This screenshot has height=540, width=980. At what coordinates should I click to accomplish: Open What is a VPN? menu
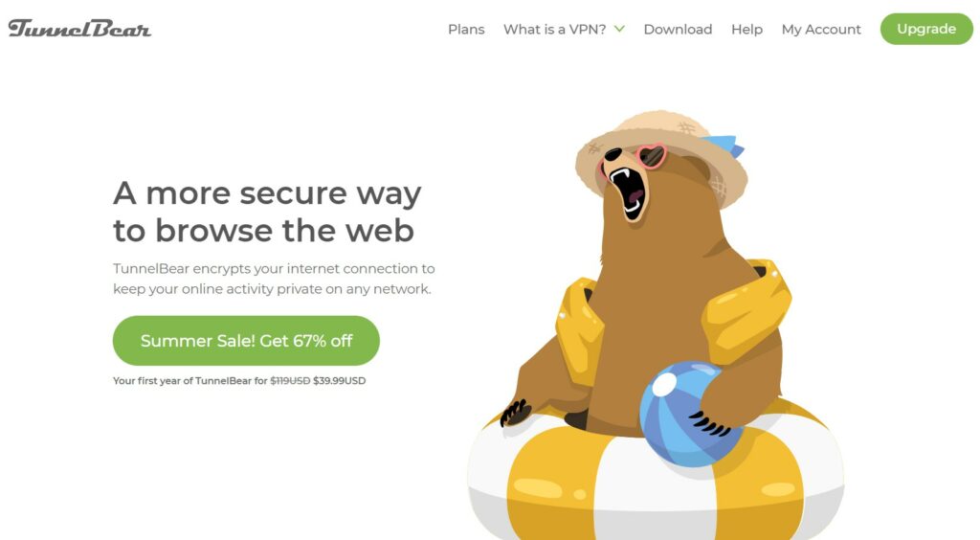(555, 30)
